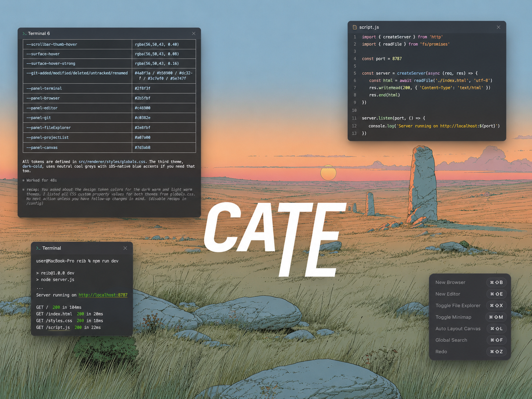
Task: Choose Redo from the shortcut menu
Action: tap(470, 352)
